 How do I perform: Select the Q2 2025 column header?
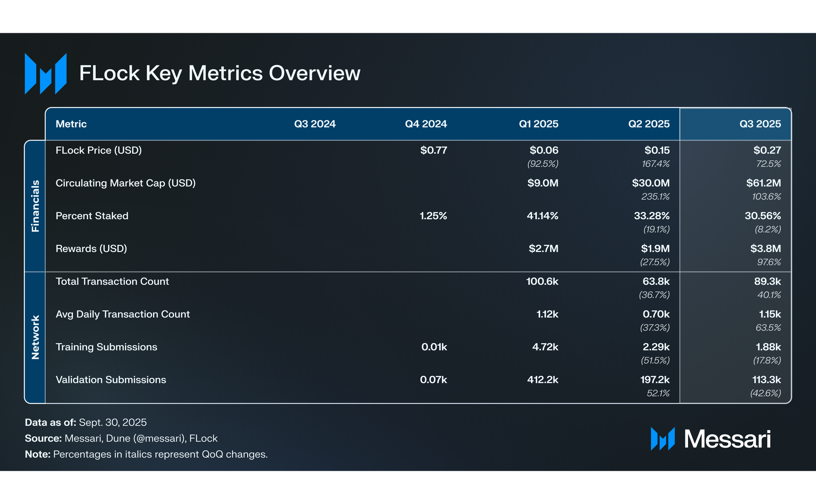tap(649, 124)
